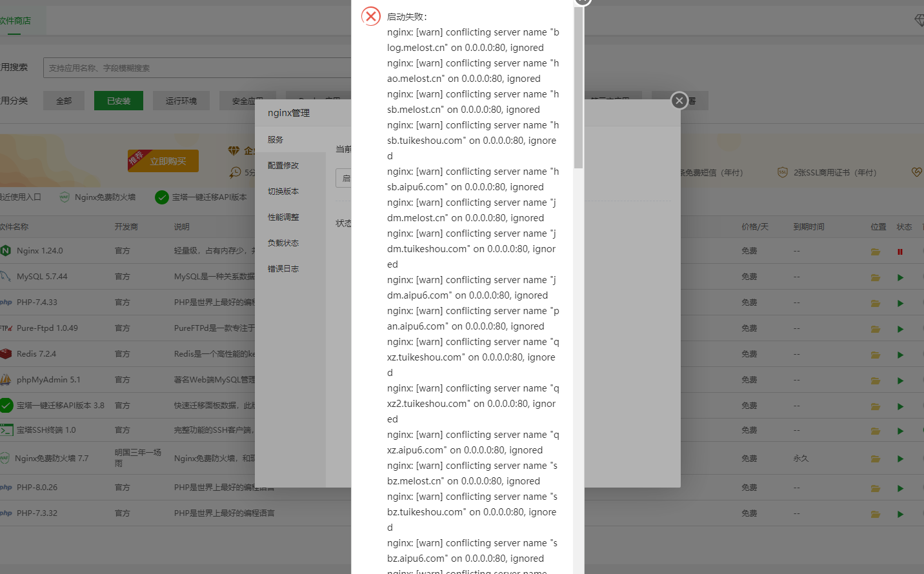
Task: Filter apps by 运行环境 category
Action: click(181, 101)
